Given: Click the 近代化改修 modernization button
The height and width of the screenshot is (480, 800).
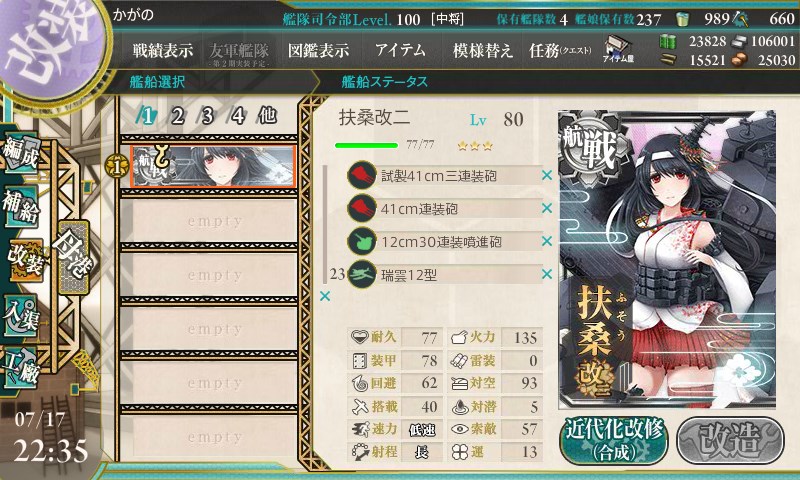Looking at the screenshot, I should [x=614, y=441].
